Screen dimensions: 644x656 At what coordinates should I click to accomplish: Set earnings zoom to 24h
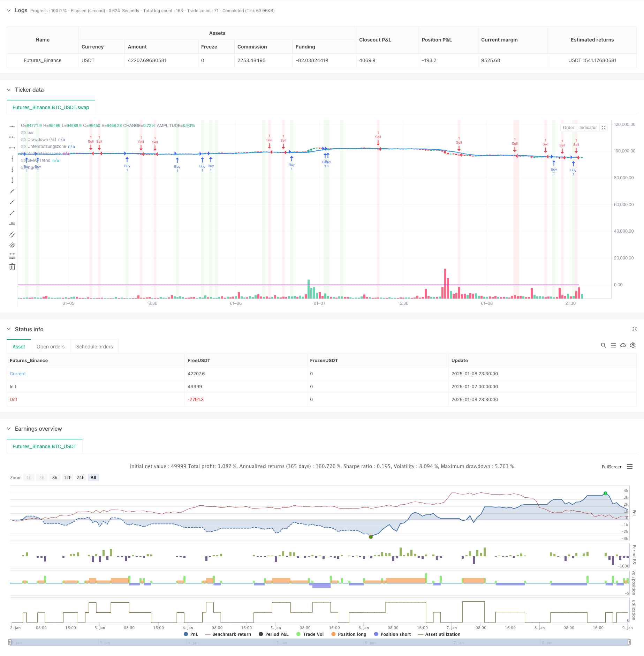[81, 477]
